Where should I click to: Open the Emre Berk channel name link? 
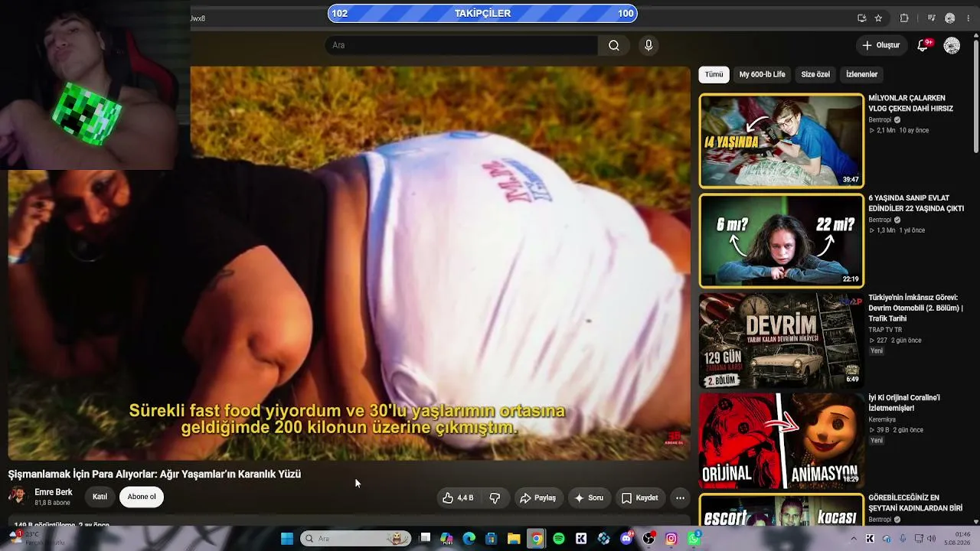[x=54, y=492]
